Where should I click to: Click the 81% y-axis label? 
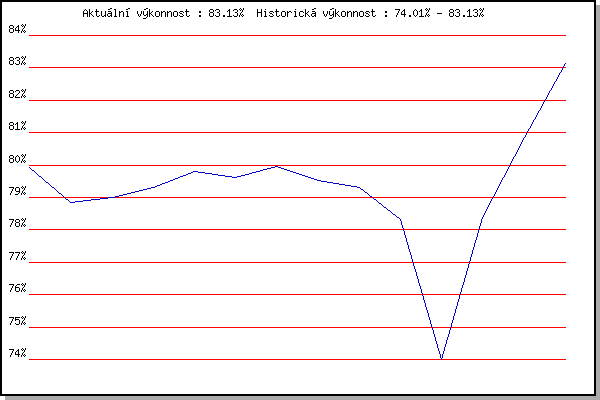[x=17, y=127]
